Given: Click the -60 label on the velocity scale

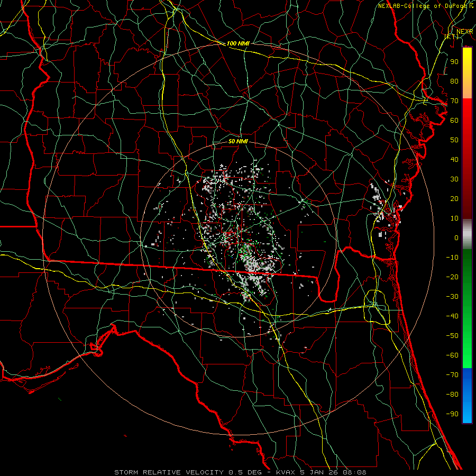Looking at the screenshot, I should 452,355.
